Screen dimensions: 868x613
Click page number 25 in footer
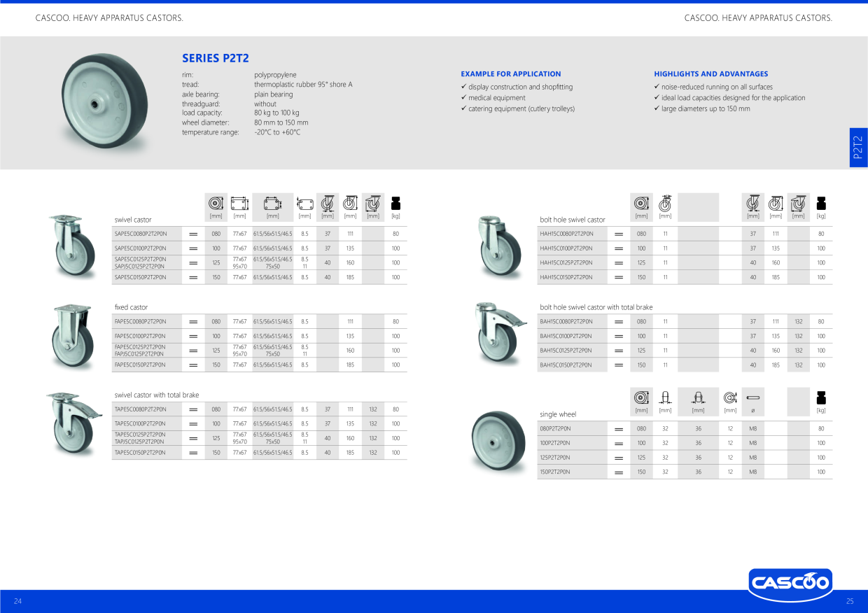(x=850, y=601)
